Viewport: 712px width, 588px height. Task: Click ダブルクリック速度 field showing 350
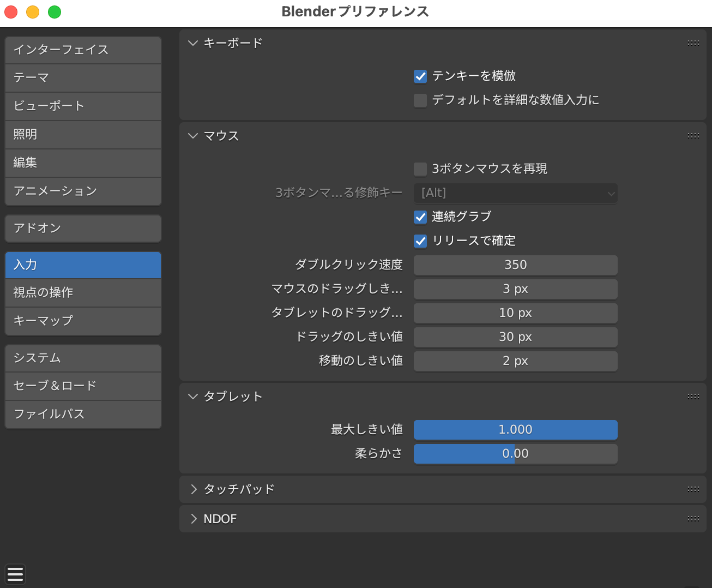(x=516, y=265)
